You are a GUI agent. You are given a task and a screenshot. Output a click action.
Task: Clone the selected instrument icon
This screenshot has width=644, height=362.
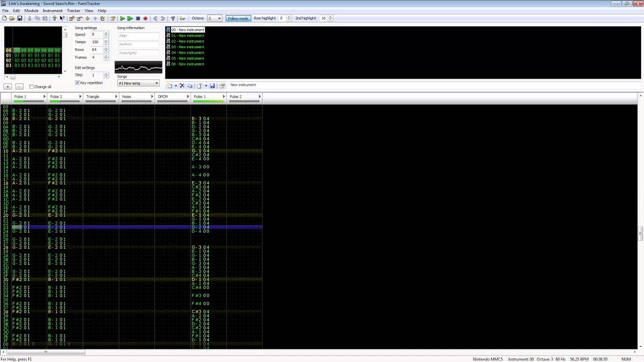coord(190,86)
